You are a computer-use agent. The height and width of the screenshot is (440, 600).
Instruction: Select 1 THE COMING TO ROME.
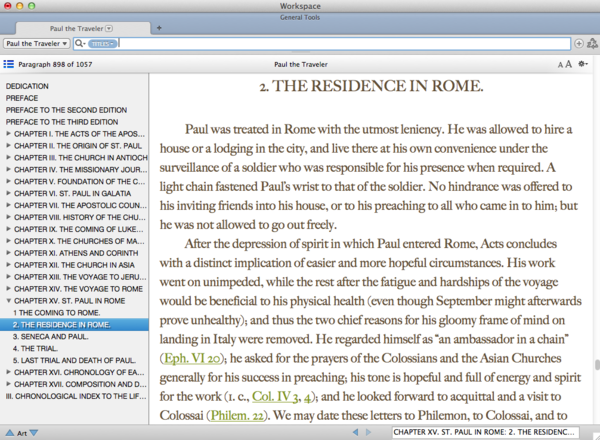coord(57,313)
